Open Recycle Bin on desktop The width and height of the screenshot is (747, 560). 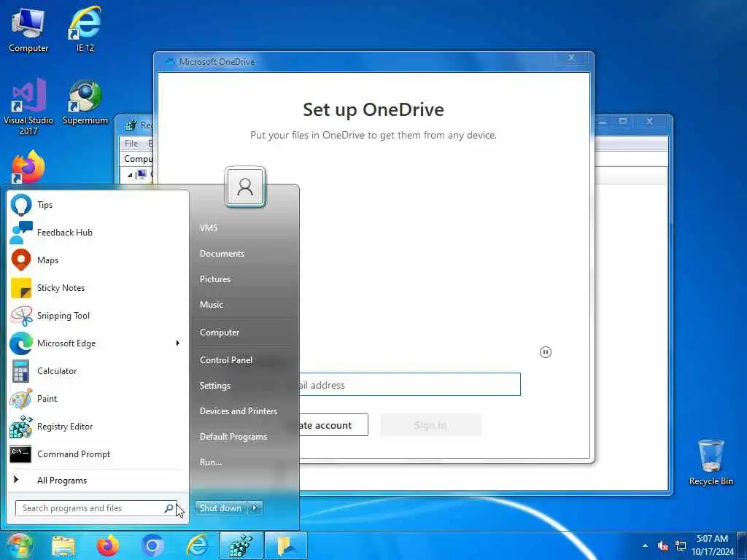711,463
